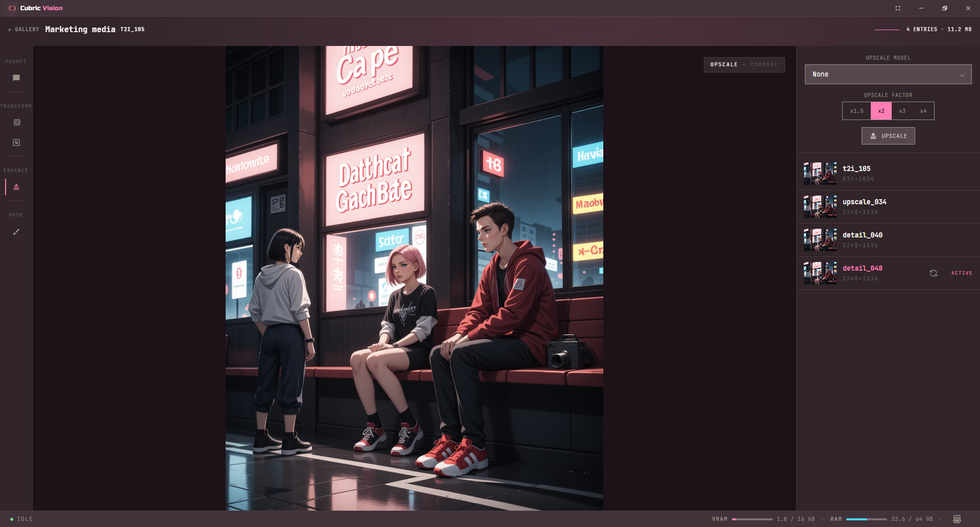The width and height of the screenshot is (980, 527).
Task: Switch to the Upscale tab
Action: point(724,64)
